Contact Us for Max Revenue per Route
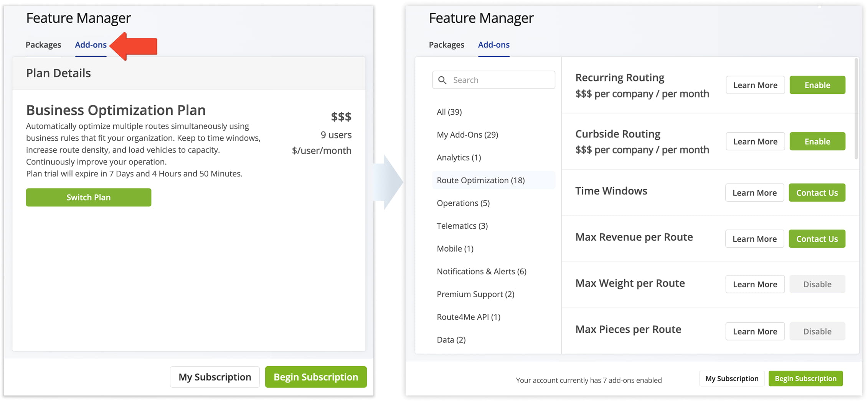 click(817, 239)
